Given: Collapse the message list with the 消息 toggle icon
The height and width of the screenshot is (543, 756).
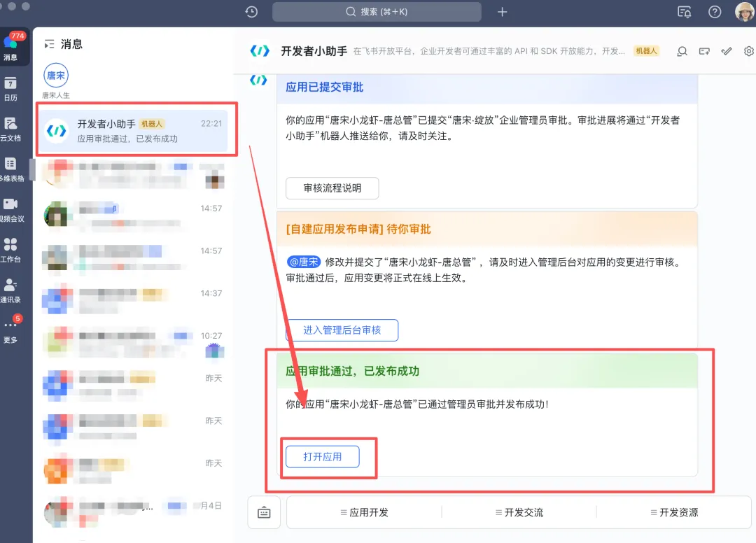Looking at the screenshot, I should coord(49,44).
